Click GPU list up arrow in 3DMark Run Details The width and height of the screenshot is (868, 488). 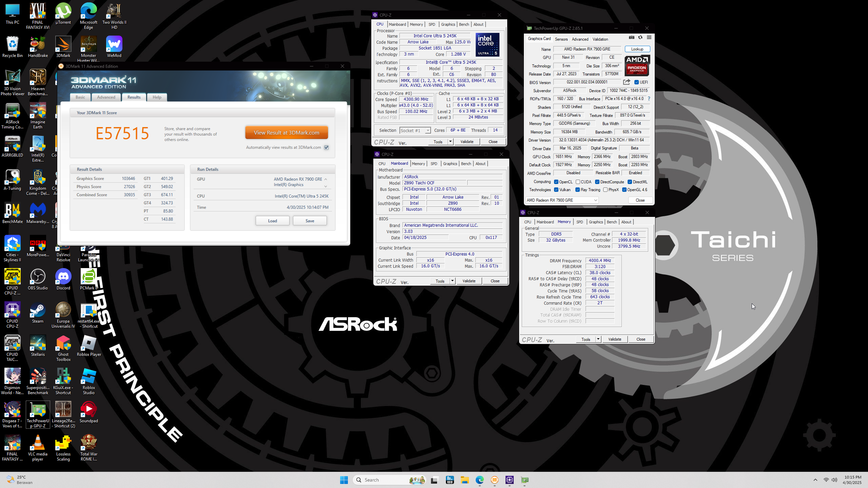point(325,179)
